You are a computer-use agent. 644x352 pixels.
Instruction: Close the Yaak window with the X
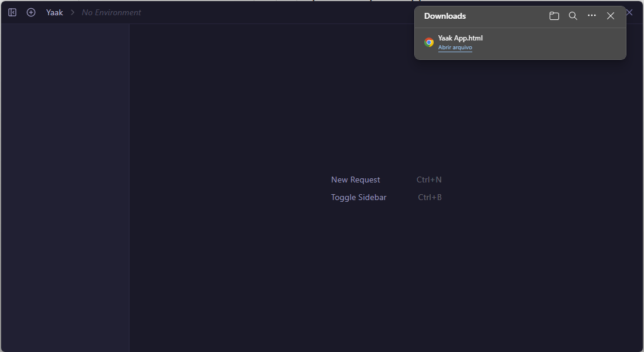[630, 12]
